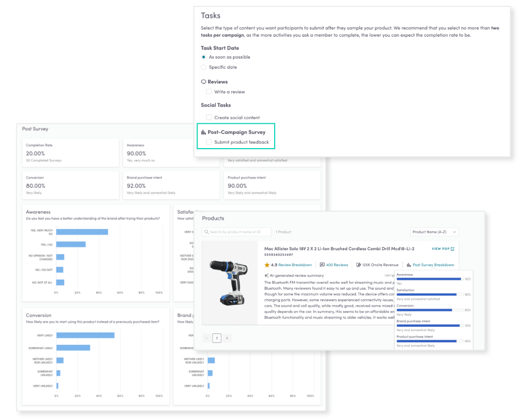Open the Post Survey Breakdown link
The image size is (523, 420).
pyautogui.click(x=433, y=265)
